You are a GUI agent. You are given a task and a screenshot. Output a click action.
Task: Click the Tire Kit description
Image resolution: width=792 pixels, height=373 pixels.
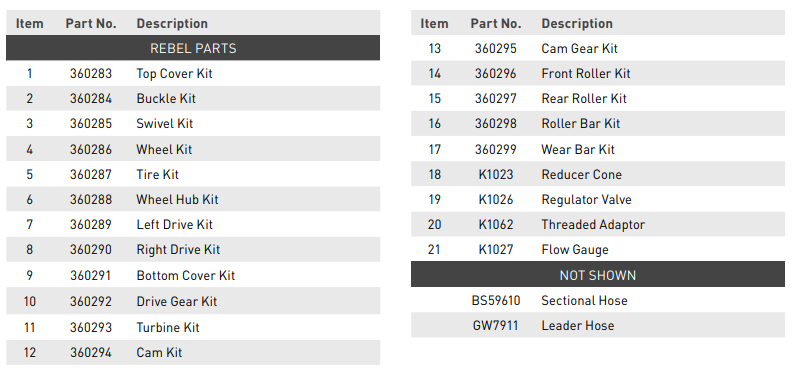click(158, 174)
